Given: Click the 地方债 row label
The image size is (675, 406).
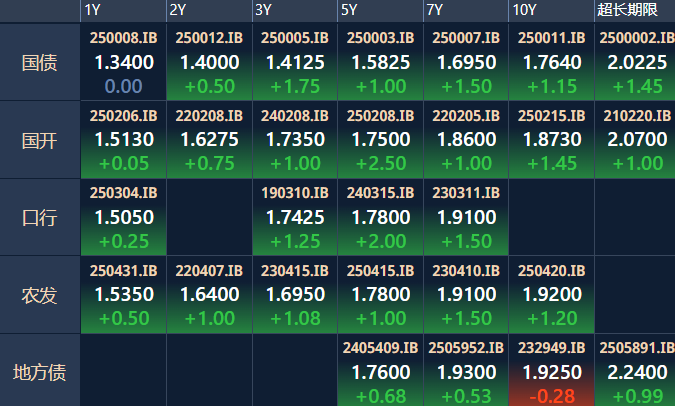Looking at the screenshot, I should tap(40, 372).
